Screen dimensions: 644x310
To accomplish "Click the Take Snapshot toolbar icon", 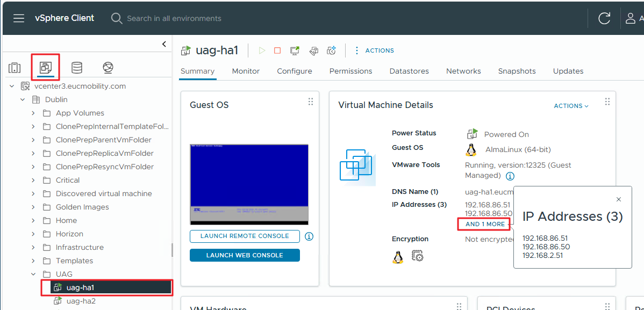I will [x=331, y=51].
